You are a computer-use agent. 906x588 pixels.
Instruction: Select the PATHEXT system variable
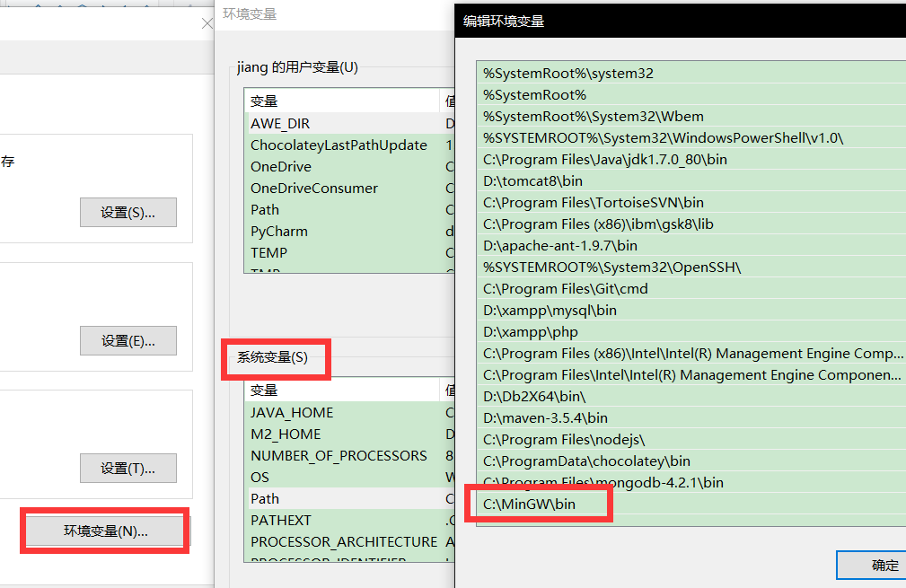tap(349, 520)
